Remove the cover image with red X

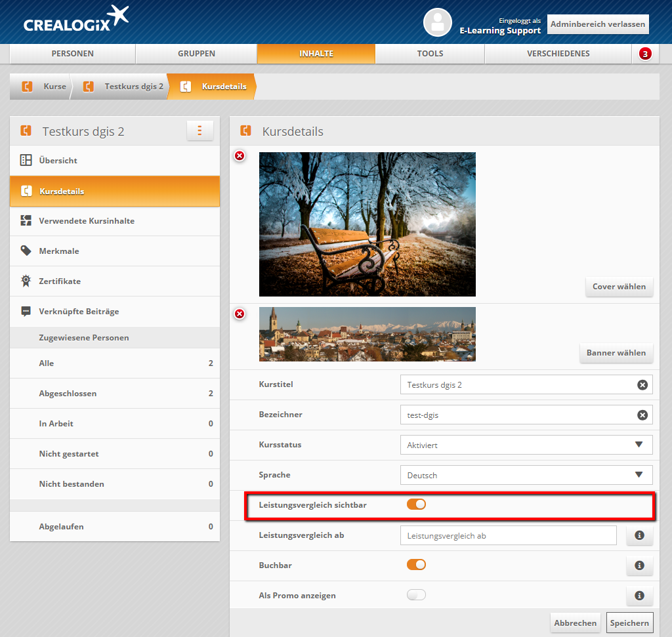pos(240,155)
